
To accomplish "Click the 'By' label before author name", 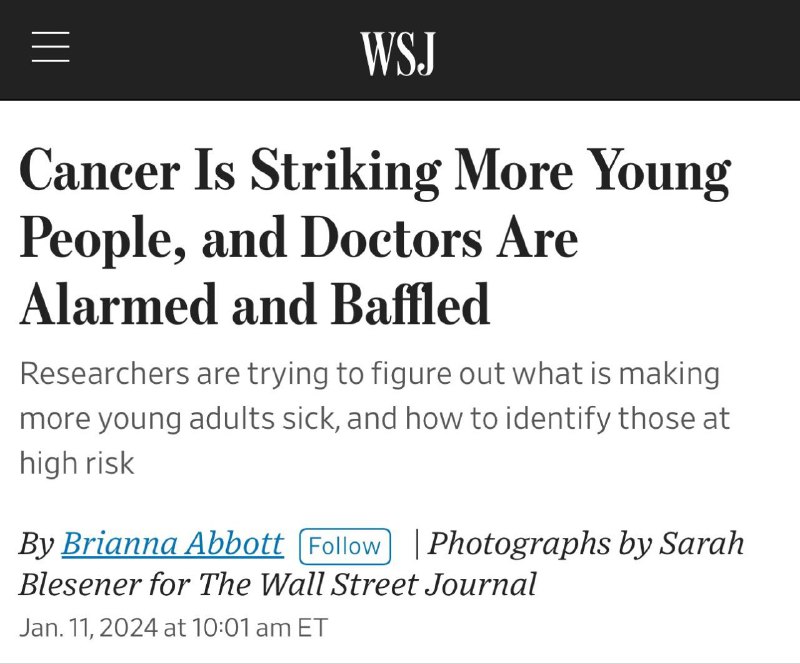I will tap(37, 544).
